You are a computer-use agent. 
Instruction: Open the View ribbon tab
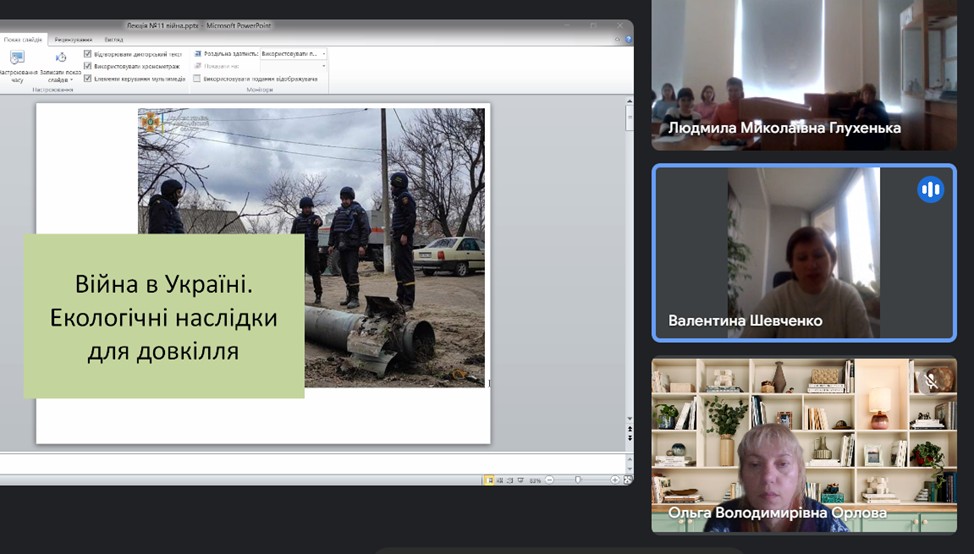(x=114, y=40)
